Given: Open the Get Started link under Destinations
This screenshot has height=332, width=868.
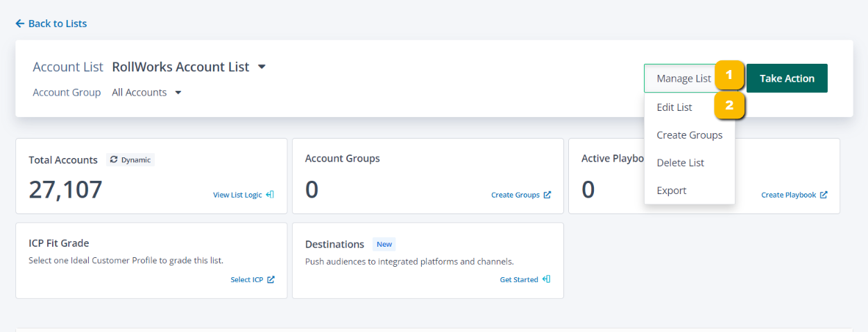Looking at the screenshot, I should click(519, 279).
